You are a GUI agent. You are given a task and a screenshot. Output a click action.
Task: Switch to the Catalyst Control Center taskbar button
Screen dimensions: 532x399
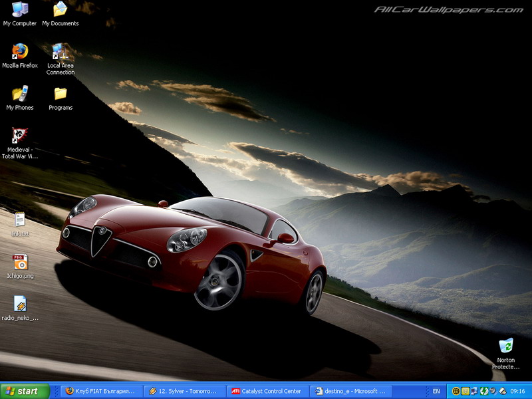coord(266,391)
